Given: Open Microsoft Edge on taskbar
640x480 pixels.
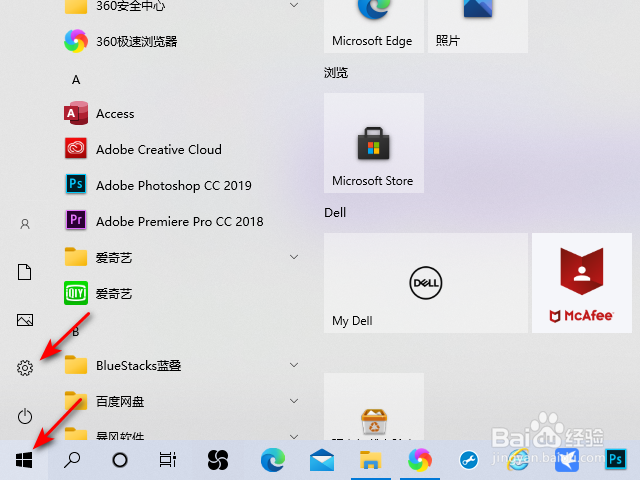Looking at the screenshot, I should [x=273, y=460].
